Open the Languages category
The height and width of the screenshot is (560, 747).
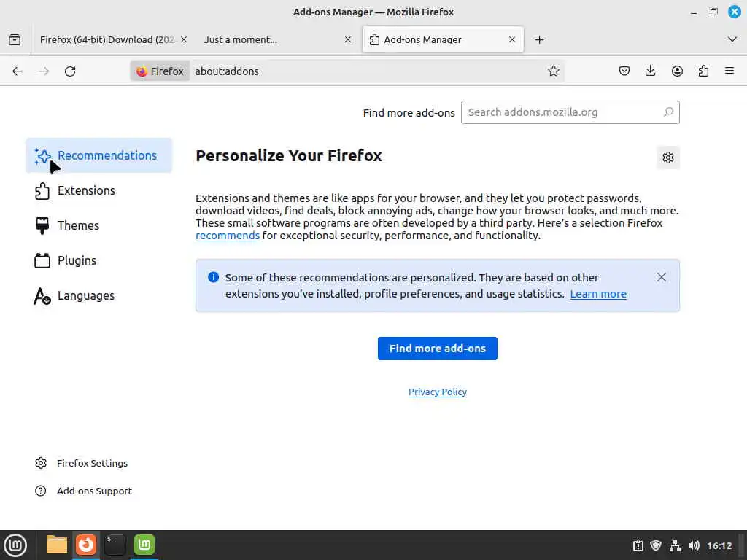pos(98,295)
